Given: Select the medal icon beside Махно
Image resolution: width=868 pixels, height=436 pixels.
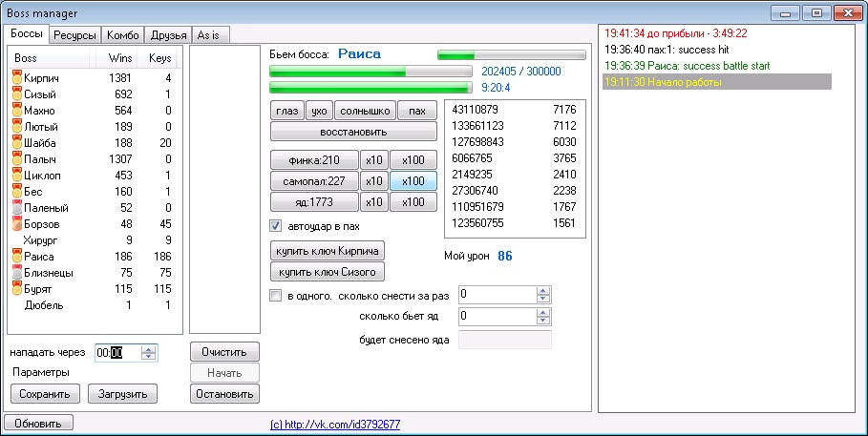Looking at the screenshot, I should tap(16, 111).
